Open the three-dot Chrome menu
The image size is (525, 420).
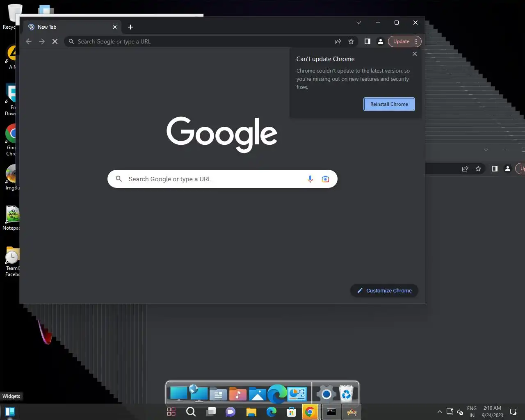tap(416, 41)
